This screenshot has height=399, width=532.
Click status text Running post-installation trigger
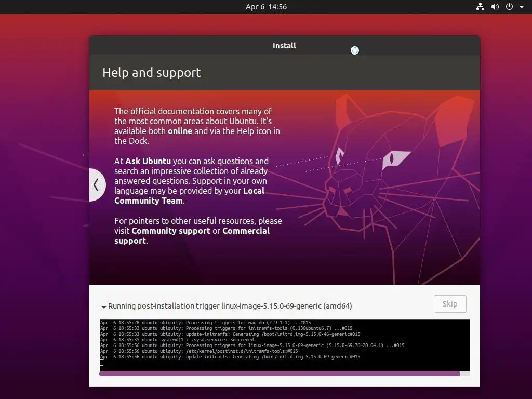click(x=230, y=306)
